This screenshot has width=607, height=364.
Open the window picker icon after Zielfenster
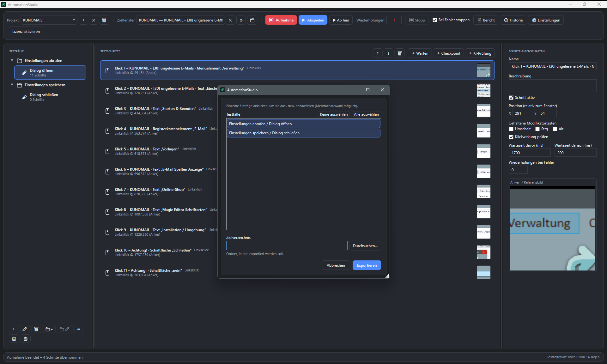pos(252,20)
